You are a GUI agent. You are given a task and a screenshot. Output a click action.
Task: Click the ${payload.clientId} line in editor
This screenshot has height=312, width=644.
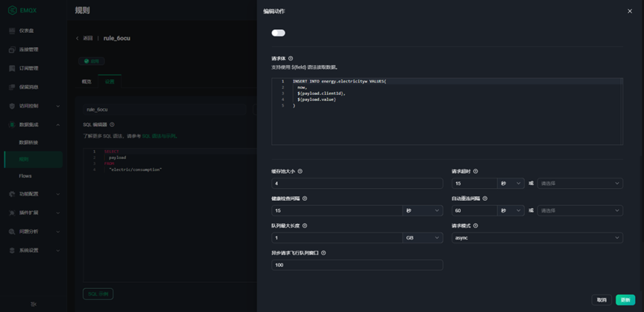(321, 93)
